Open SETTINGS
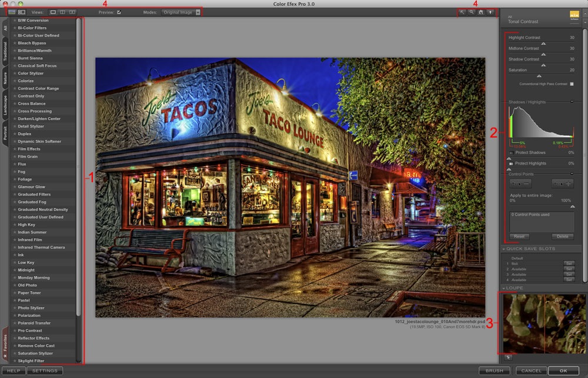The height and width of the screenshot is (378, 588). point(45,371)
